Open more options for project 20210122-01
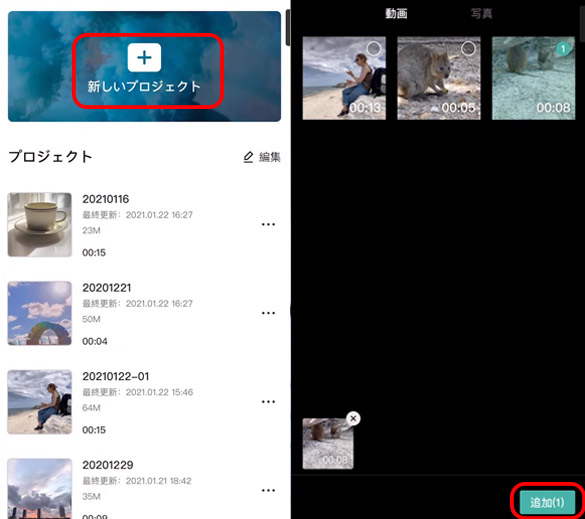Viewport: 585px width, 519px height. [268, 401]
